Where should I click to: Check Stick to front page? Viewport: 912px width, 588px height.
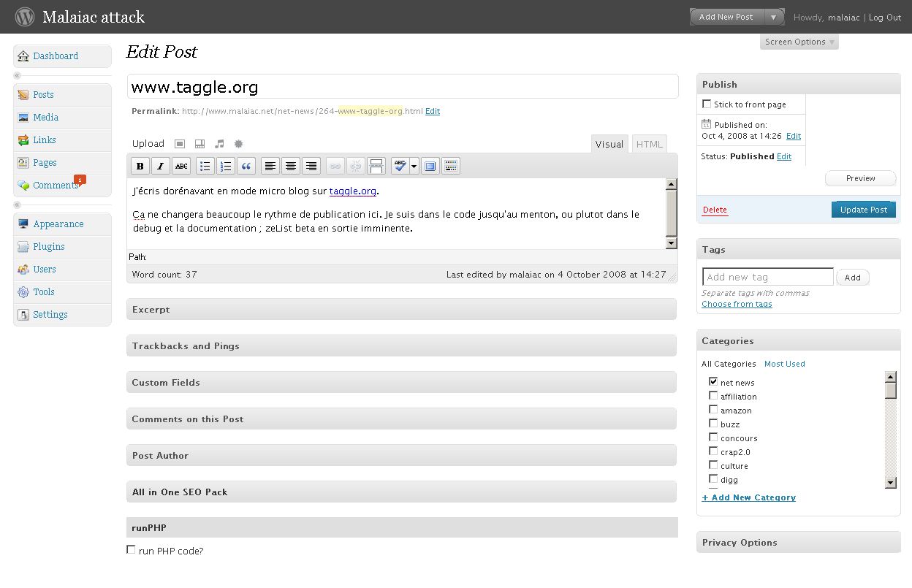(x=707, y=104)
